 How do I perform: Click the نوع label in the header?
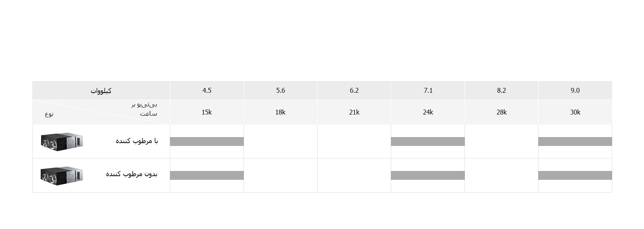click(x=49, y=114)
